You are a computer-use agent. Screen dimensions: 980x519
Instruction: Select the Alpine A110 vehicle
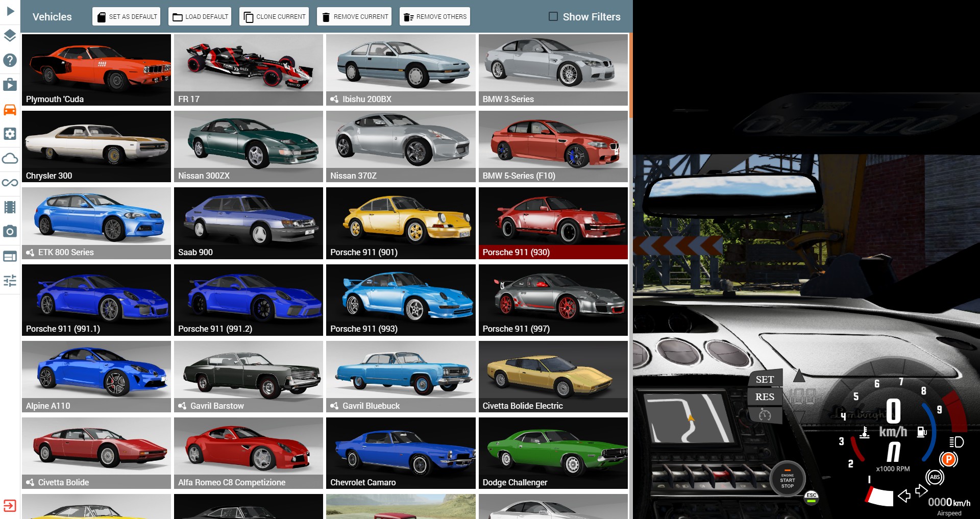point(96,377)
